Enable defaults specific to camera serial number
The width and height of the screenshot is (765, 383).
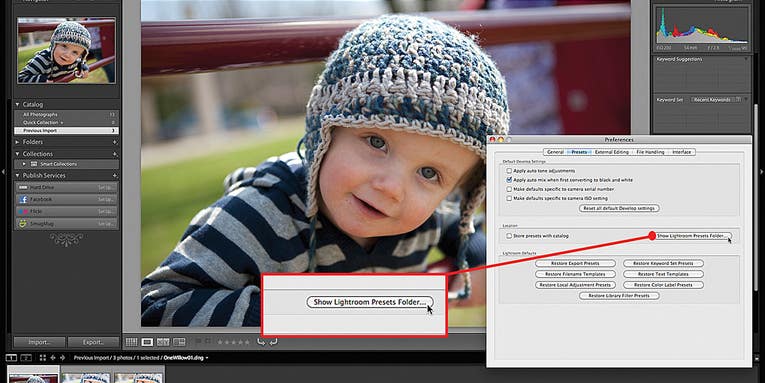509,189
